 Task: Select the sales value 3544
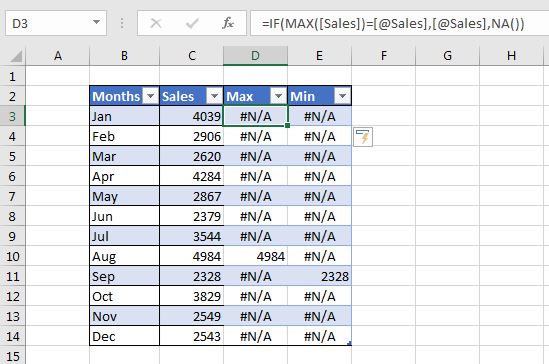coord(192,236)
